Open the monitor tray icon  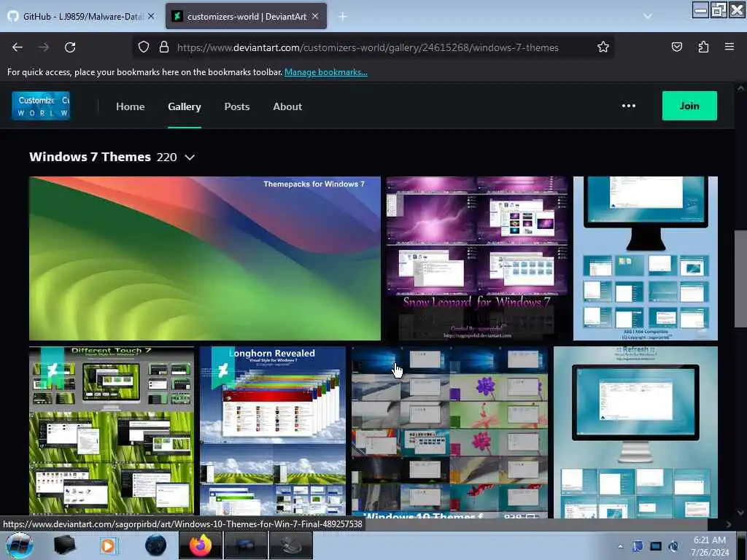(x=656, y=546)
